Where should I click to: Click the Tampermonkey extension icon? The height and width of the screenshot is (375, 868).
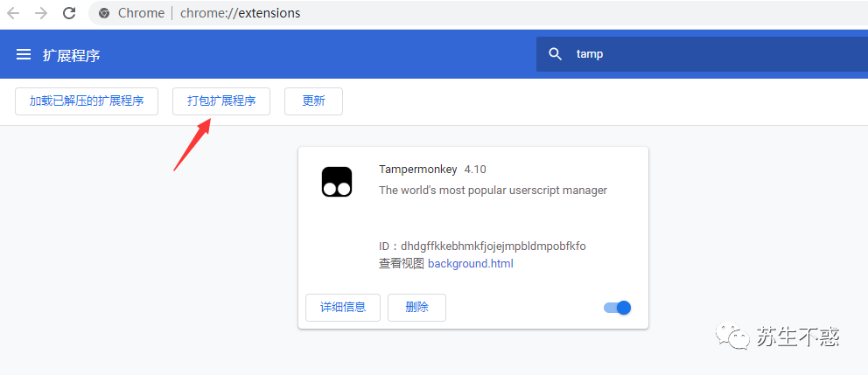click(x=337, y=182)
